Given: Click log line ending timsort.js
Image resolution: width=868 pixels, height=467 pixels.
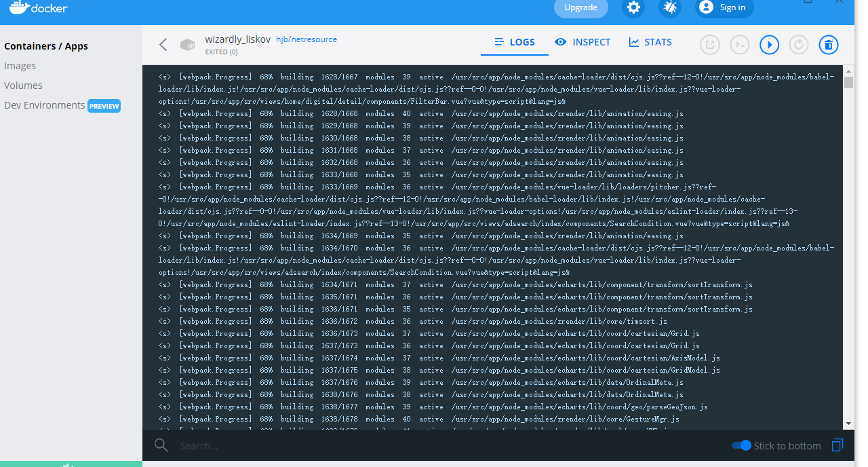Looking at the screenshot, I should point(413,322).
